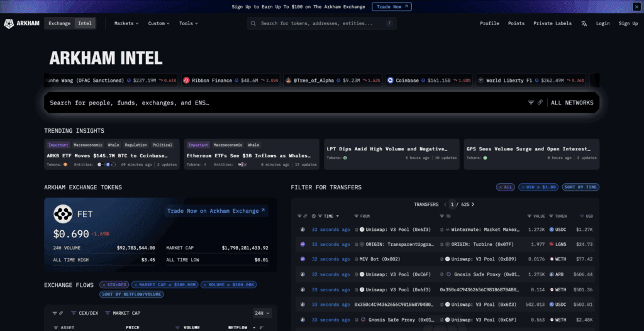
Task: Click the $606.44 USD value cell
Action: click(584, 274)
